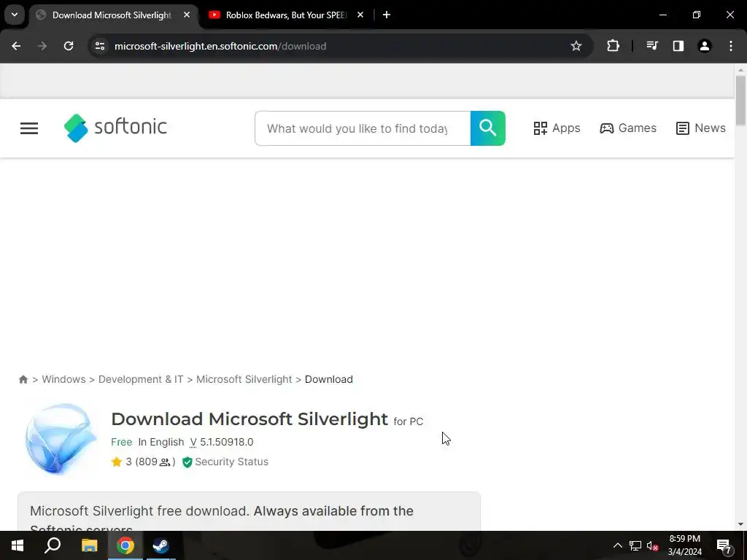Close the Roblox Bedwars tab
Screen dimensions: 747x560
[360, 15]
